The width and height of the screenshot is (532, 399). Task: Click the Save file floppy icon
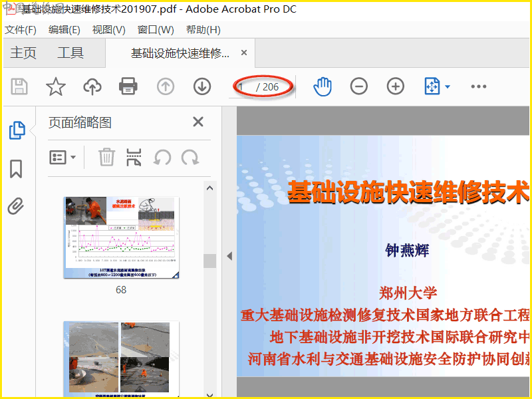[x=19, y=86]
